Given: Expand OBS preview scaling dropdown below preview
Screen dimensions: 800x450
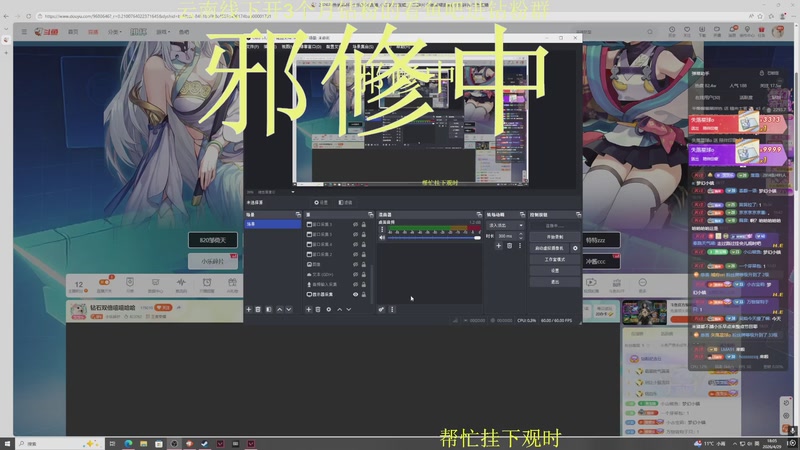Looking at the screenshot, I should coord(293,192).
